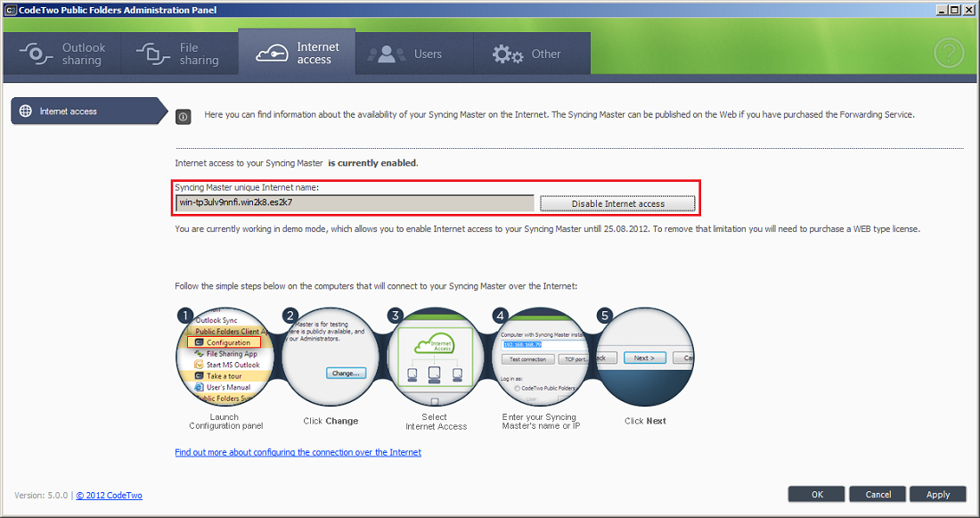Click the step 1 Launch Configuration thumbnail
The height and width of the screenshot is (518, 980).
point(225,358)
